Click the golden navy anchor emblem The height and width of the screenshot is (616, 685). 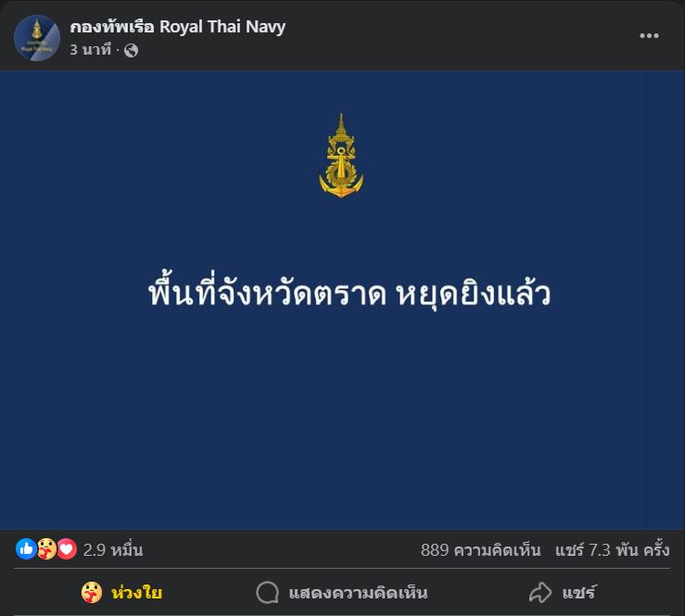point(341,156)
